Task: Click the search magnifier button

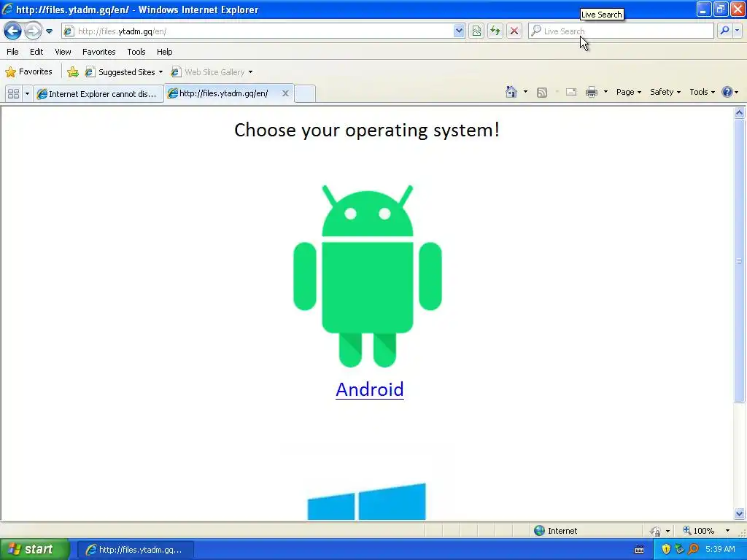Action: pos(724,31)
